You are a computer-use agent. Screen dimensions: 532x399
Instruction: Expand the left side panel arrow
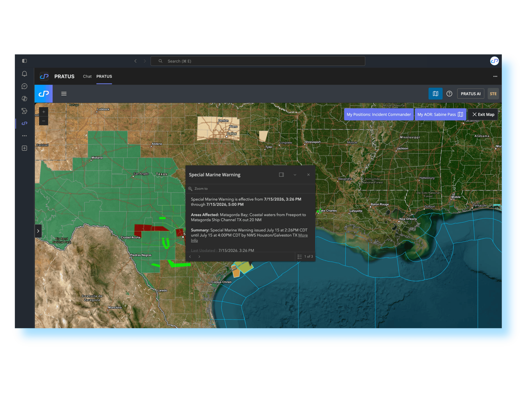click(x=38, y=231)
